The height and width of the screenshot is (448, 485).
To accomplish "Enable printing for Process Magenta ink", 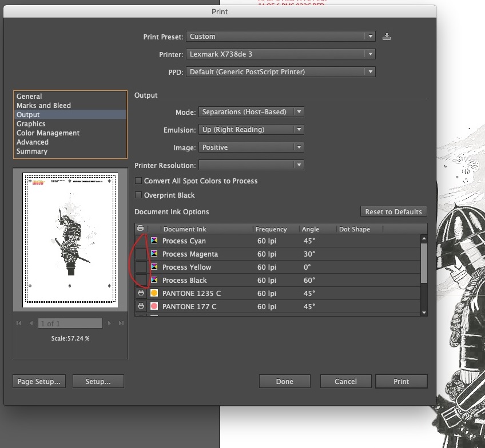I will (141, 254).
